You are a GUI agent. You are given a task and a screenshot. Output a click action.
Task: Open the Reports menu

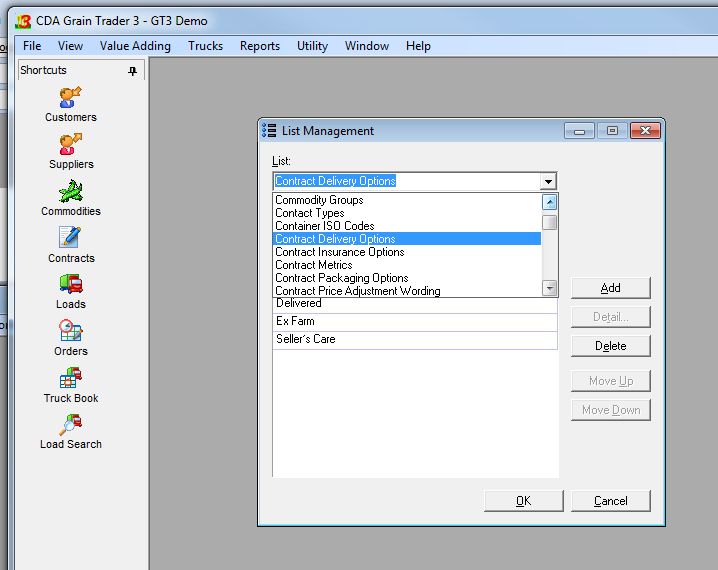[260, 46]
